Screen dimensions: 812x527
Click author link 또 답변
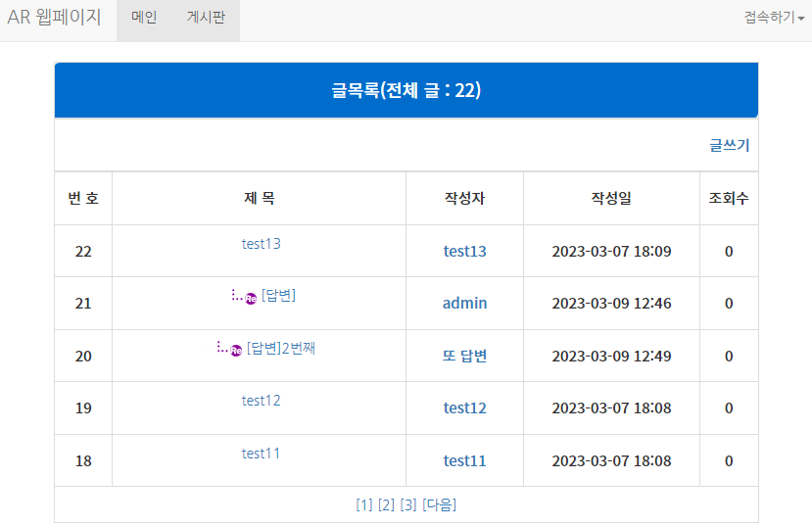[464, 357]
